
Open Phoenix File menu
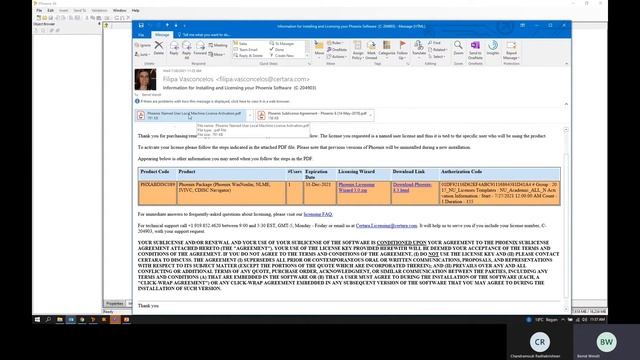(39, 10)
